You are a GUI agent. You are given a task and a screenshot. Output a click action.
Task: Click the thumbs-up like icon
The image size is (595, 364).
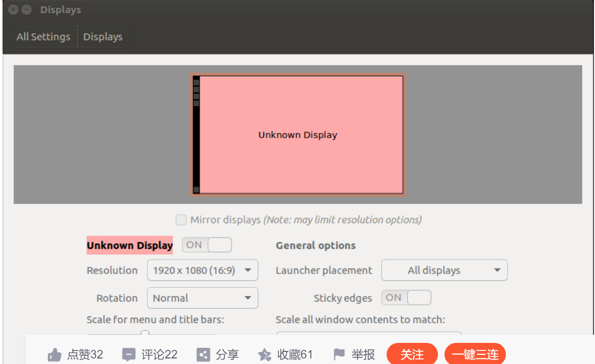click(54, 355)
